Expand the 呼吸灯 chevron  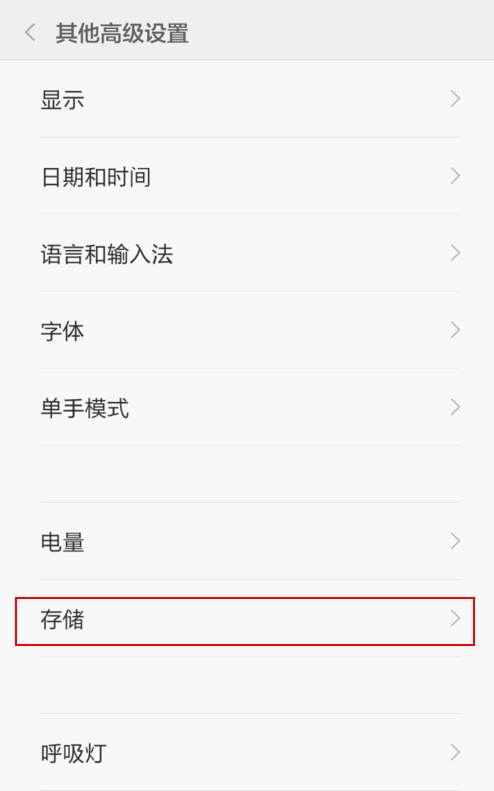tap(455, 752)
